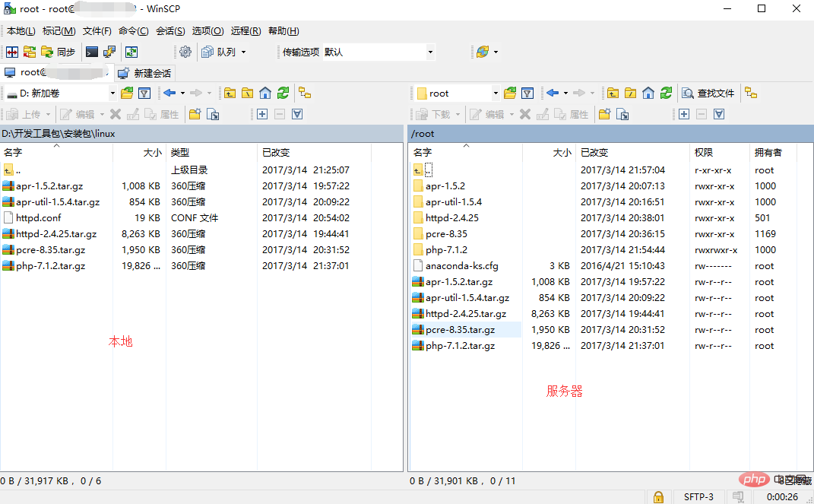Open the 本地(L) menu

pyautogui.click(x=21, y=31)
